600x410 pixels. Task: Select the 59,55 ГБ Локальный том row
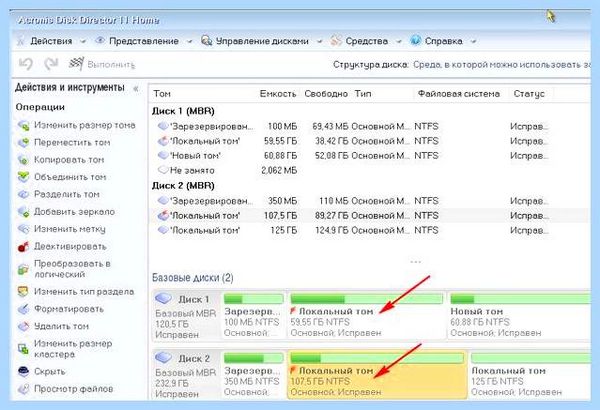click(369, 141)
